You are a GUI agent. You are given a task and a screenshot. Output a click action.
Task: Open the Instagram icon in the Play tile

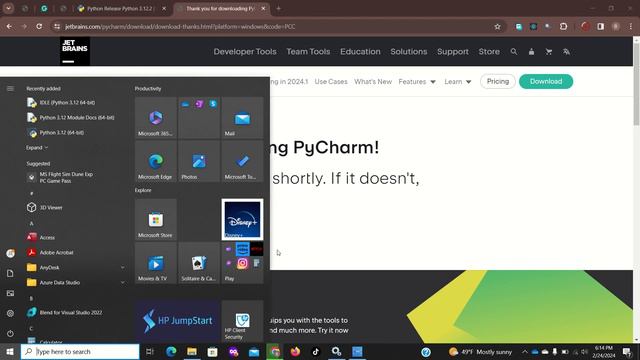(242, 263)
